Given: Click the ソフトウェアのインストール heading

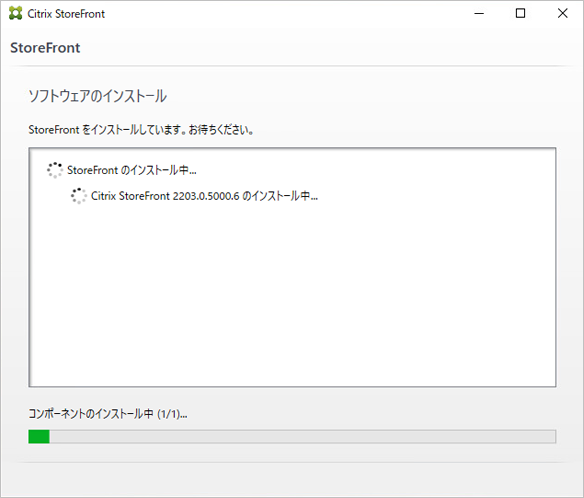Looking at the screenshot, I should (98, 96).
